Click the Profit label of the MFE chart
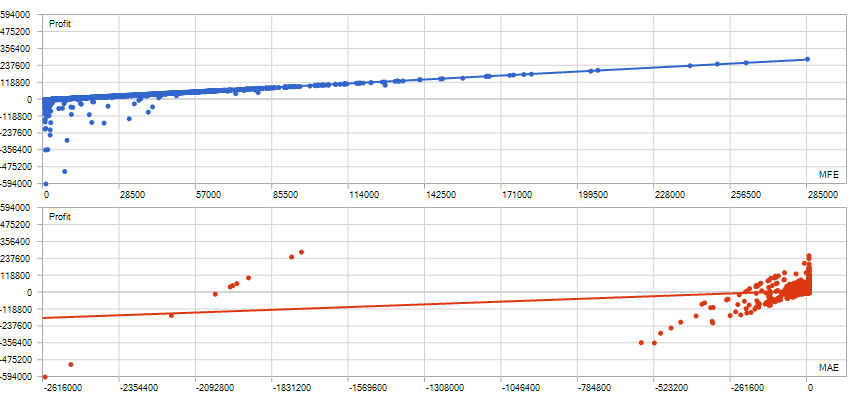The width and height of the screenshot is (860, 400). click(x=60, y=24)
